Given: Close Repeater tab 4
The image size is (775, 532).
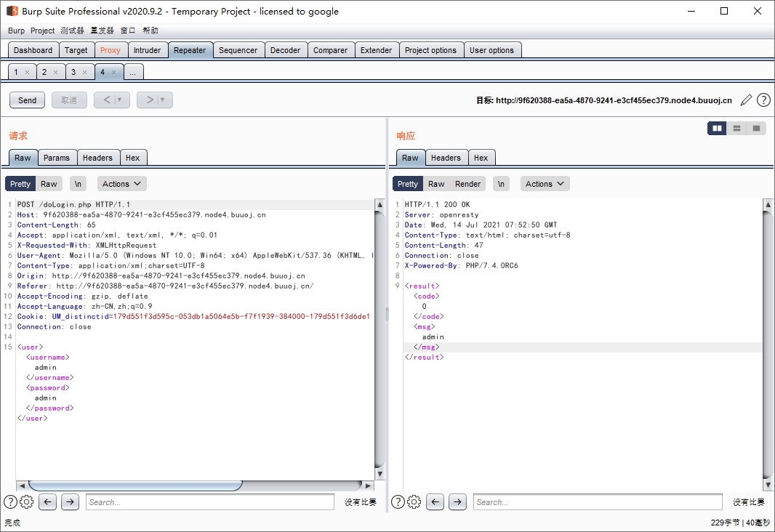Looking at the screenshot, I should coord(113,72).
